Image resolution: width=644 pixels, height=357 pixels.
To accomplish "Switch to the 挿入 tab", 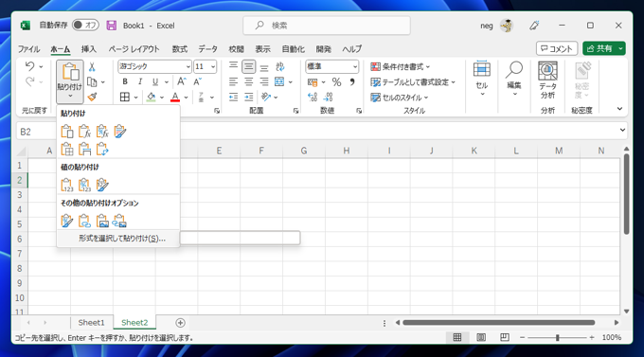I will click(89, 49).
